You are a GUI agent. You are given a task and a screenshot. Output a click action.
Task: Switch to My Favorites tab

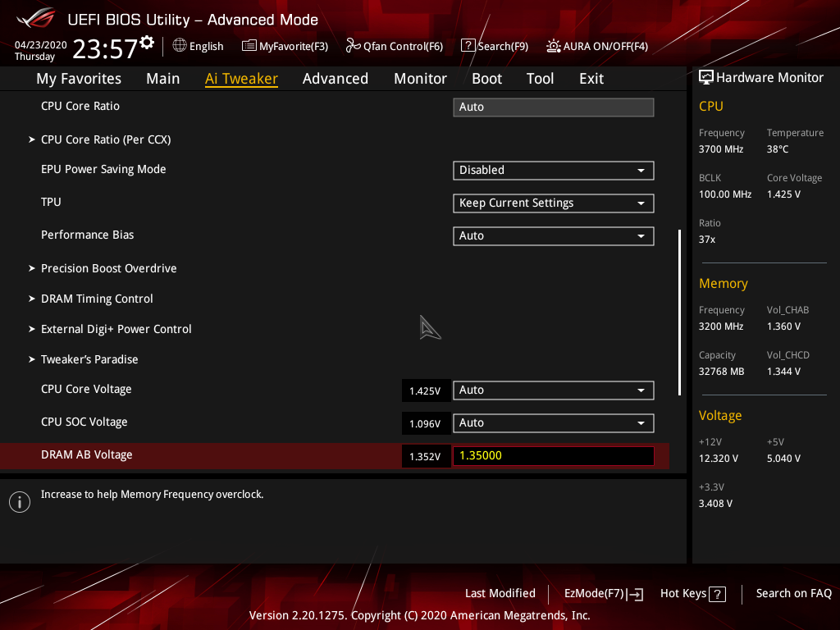[79, 79]
